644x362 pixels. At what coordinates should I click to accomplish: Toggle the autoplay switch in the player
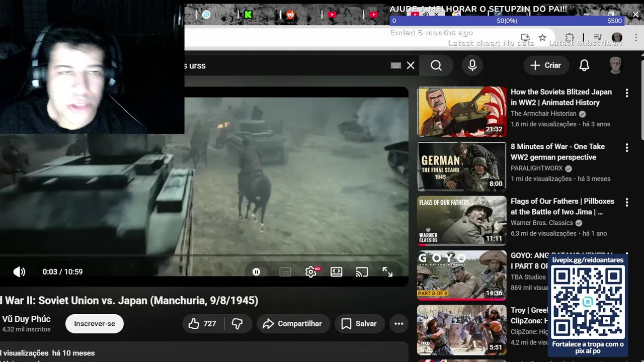click(256, 272)
